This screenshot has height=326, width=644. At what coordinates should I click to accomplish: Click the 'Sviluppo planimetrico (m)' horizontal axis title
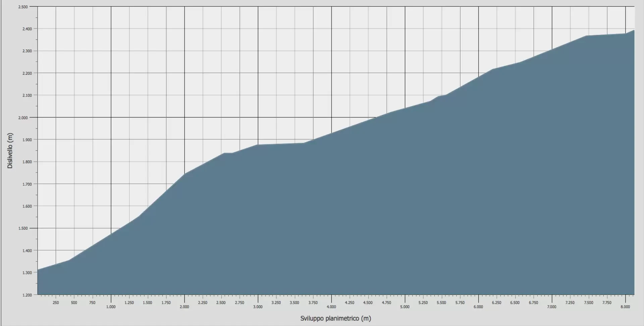click(336, 318)
